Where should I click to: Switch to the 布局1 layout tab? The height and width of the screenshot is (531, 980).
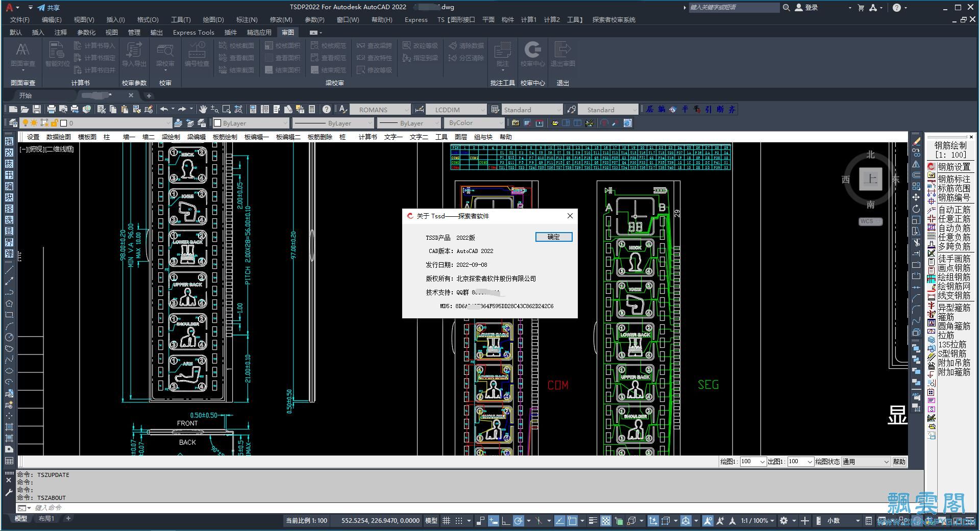tap(46, 519)
